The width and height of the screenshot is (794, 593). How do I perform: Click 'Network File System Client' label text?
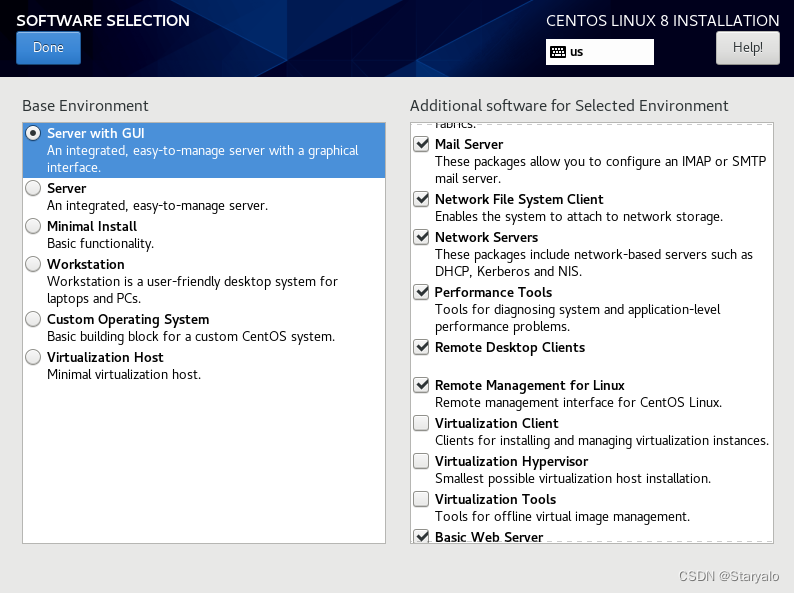[x=519, y=200]
